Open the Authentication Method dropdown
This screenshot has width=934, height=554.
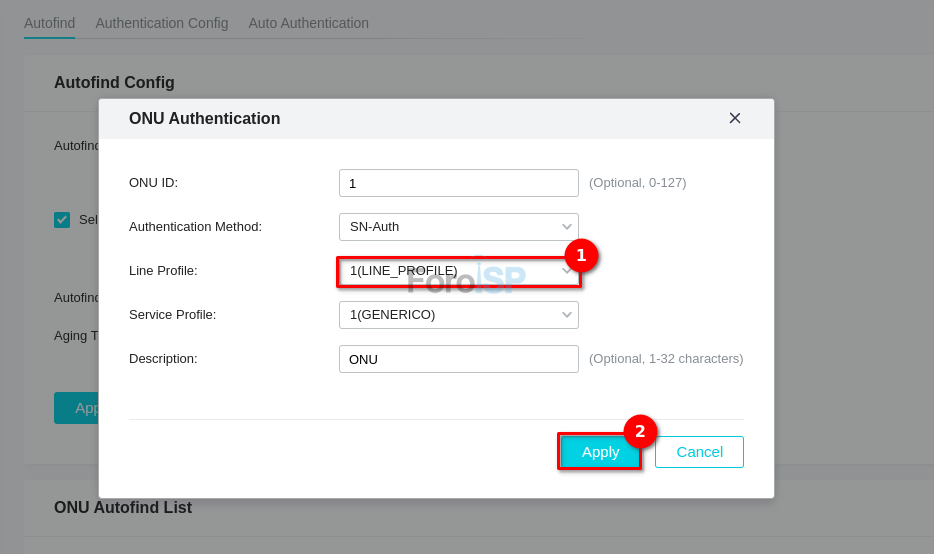click(458, 227)
